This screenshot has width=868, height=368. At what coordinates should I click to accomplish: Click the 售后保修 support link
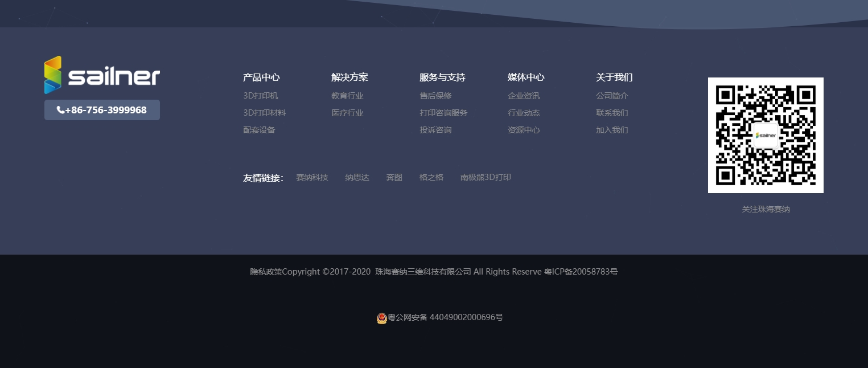point(435,96)
